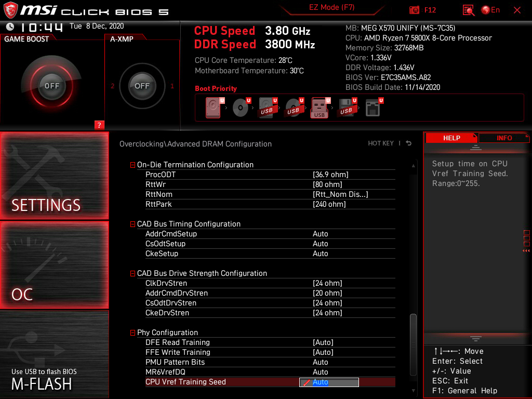
Task: Select the CPU Vref Training Seed label
Action: 185,382
